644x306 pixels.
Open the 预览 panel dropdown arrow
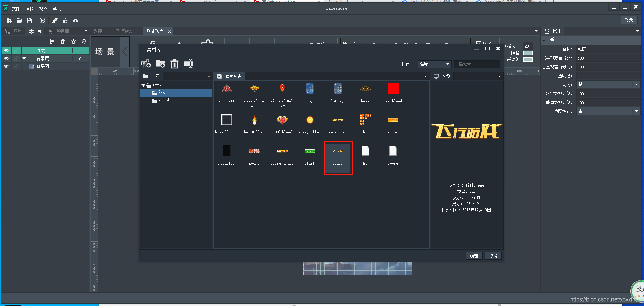click(x=499, y=76)
